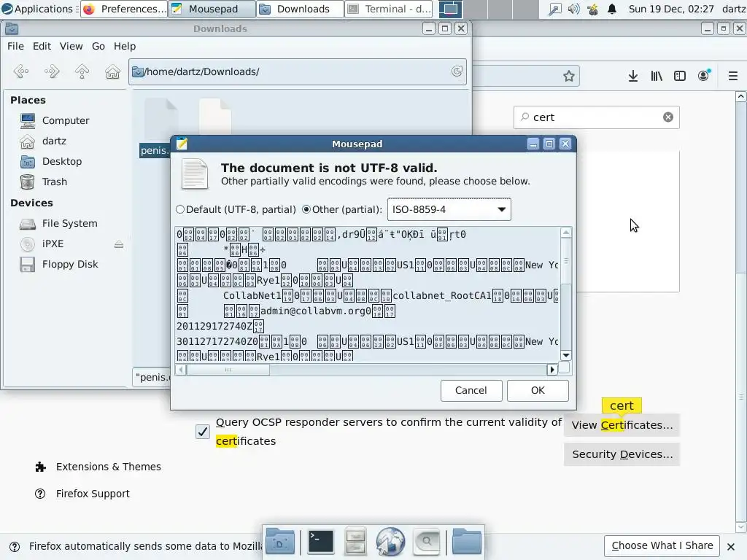This screenshot has height=560, width=747.
Task: Open Go menu in Downloads window
Action: (x=98, y=46)
